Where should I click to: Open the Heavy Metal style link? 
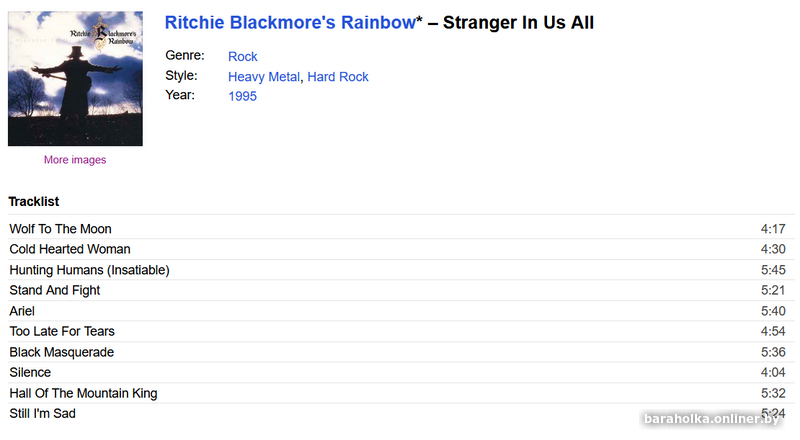pyautogui.click(x=264, y=77)
